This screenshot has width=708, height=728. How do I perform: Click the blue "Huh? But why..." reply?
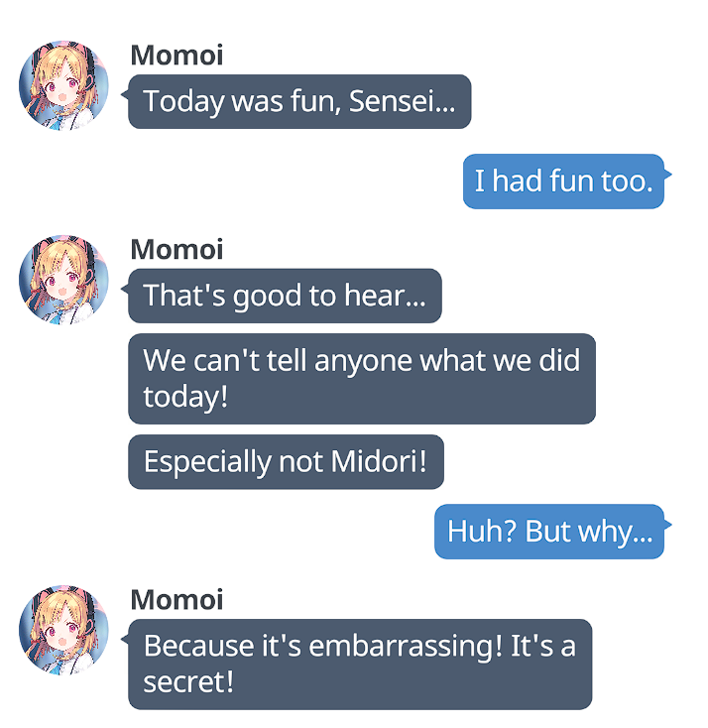tap(549, 532)
